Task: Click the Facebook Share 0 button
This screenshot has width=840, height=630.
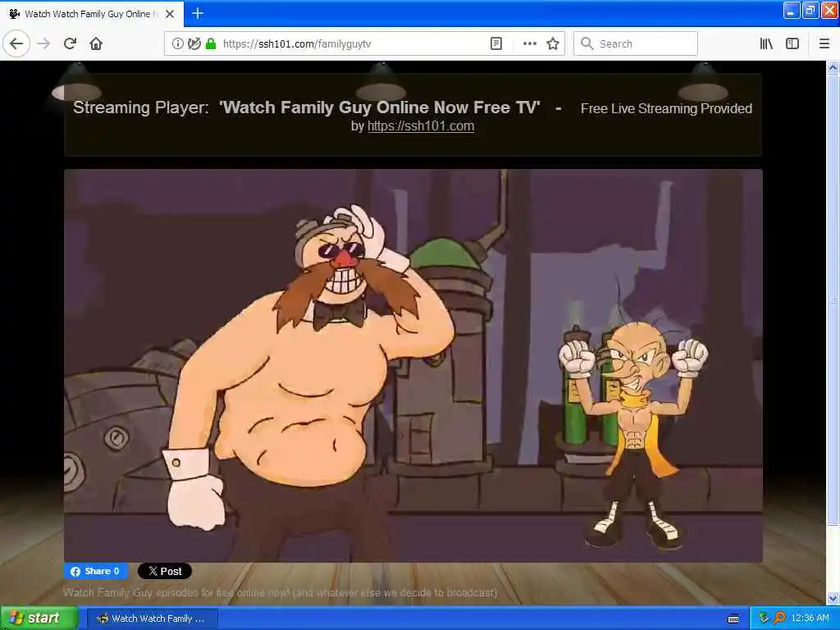Action: pyautogui.click(x=96, y=571)
